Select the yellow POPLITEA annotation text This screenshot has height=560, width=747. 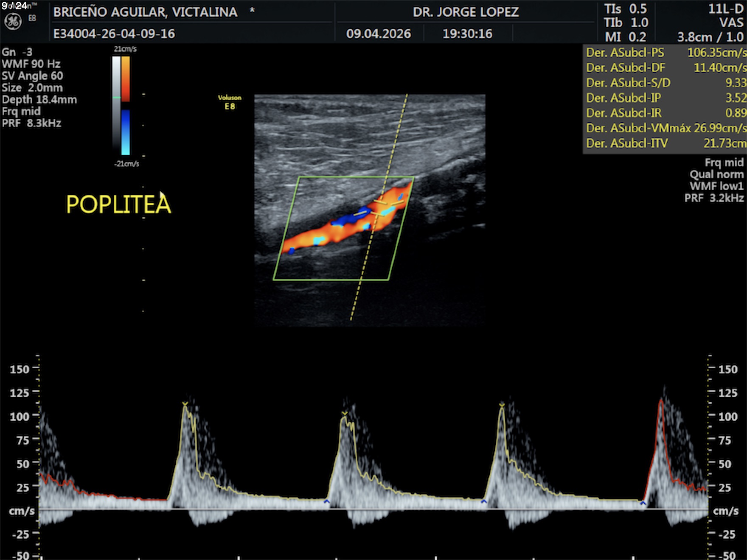[x=118, y=204]
